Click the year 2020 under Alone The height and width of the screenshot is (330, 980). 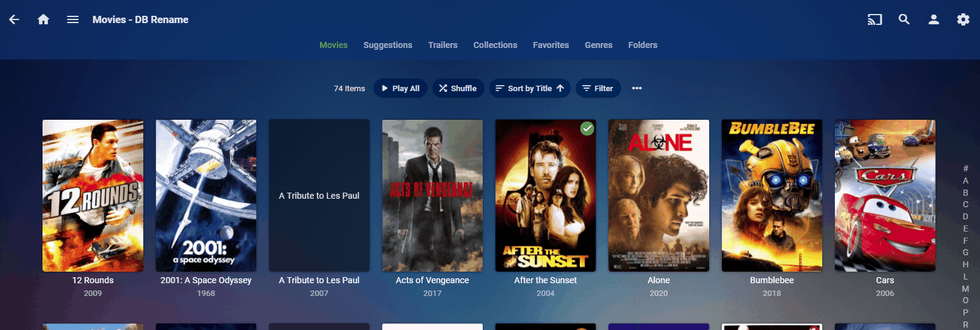click(659, 293)
